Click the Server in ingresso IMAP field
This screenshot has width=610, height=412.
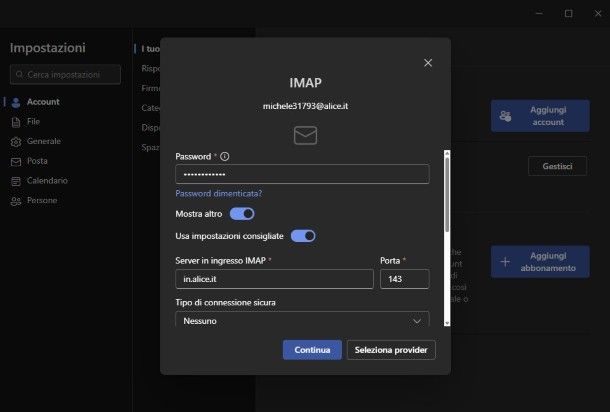point(273,279)
